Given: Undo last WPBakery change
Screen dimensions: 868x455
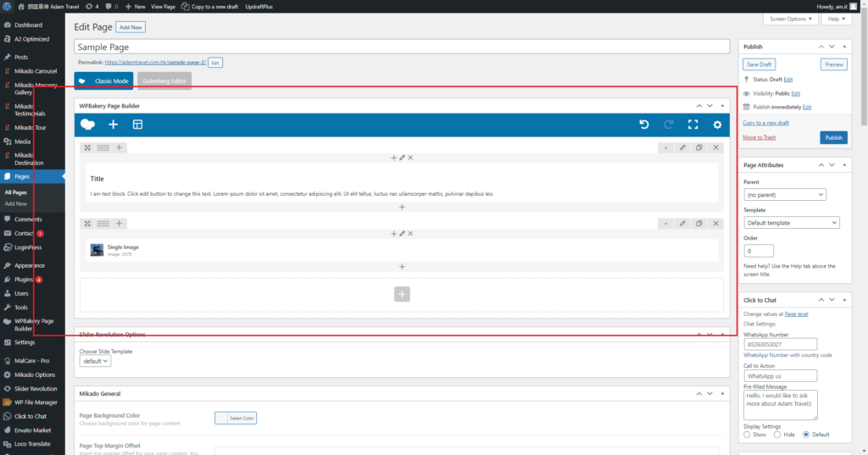Looking at the screenshot, I should pos(644,125).
